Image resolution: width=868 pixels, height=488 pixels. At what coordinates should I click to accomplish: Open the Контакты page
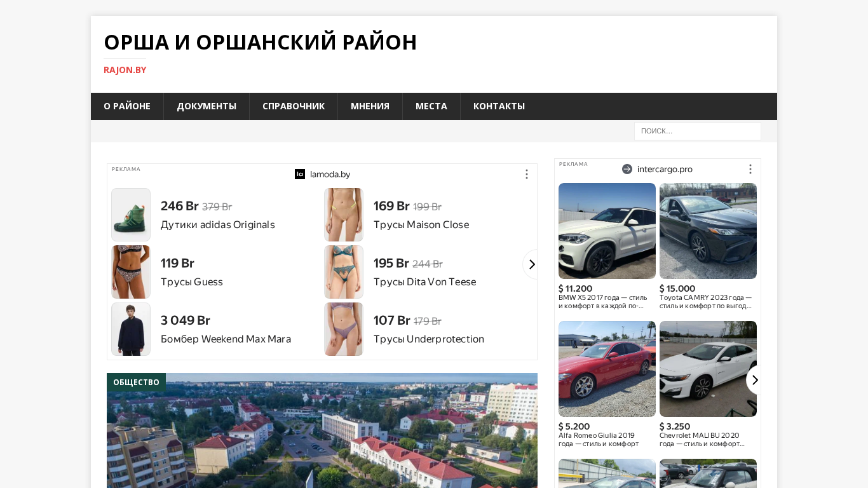point(499,106)
